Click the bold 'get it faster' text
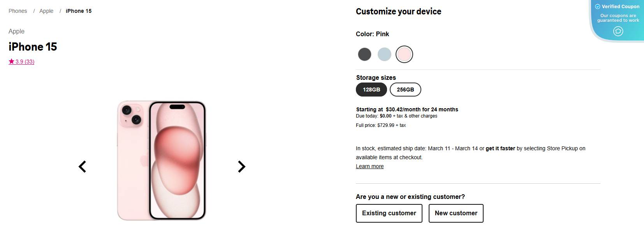The image size is (644, 232). (x=500, y=148)
